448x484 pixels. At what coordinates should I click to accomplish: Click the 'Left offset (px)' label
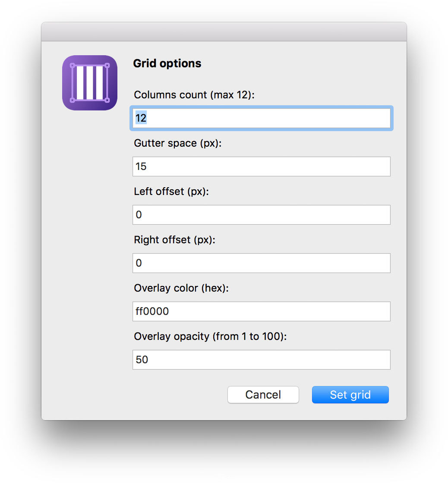coord(171,192)
